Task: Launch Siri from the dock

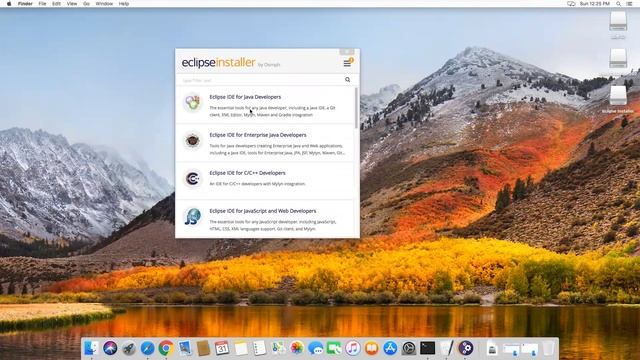Action: tap(110, 348)
